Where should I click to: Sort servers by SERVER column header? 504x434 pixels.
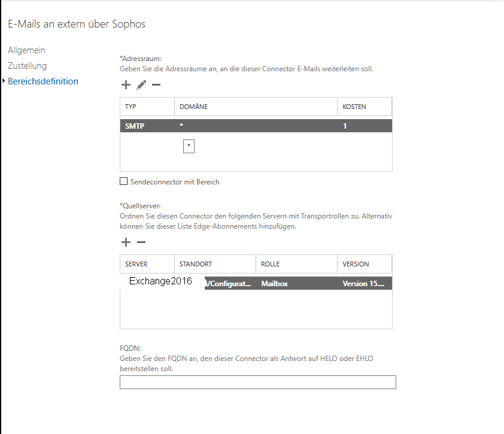click(147, 264)
